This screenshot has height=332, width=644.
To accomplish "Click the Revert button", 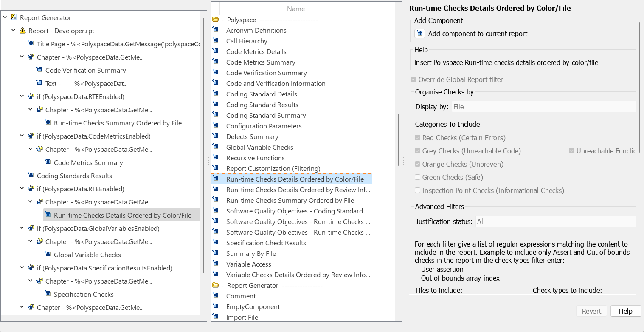I will [x=591, y=311].
